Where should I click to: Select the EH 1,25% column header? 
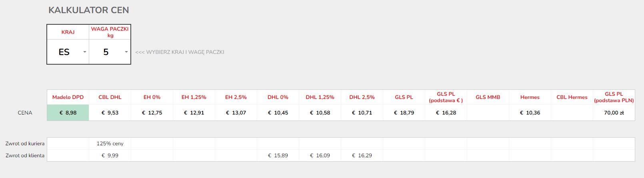(194, 97)
